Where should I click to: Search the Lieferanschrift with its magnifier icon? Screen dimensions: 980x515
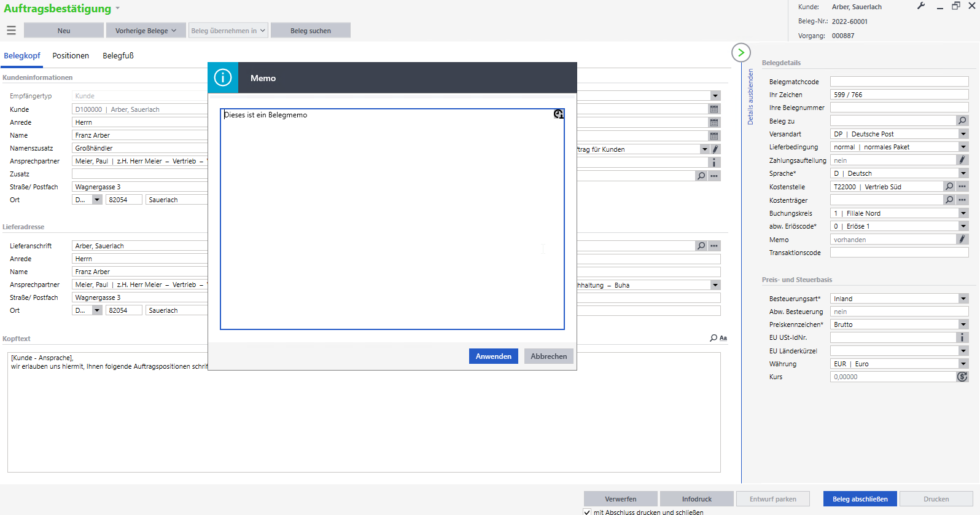coord(701,246)
